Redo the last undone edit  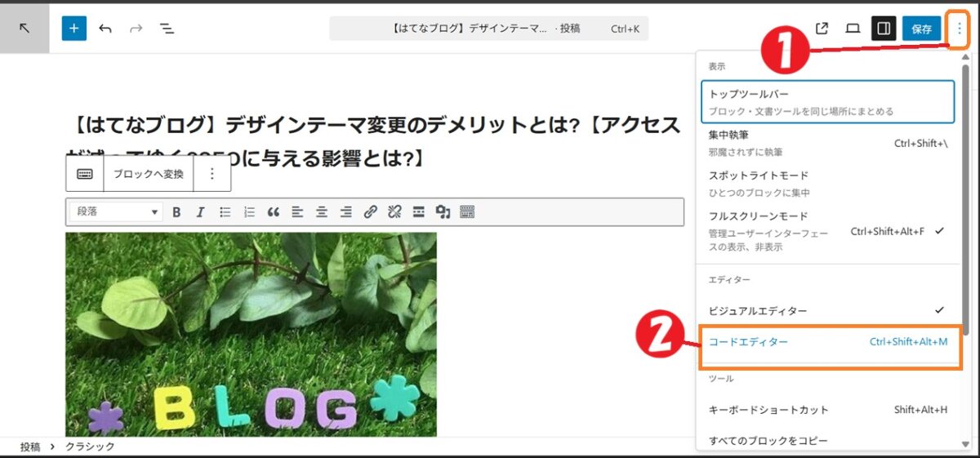pos(136,29)
